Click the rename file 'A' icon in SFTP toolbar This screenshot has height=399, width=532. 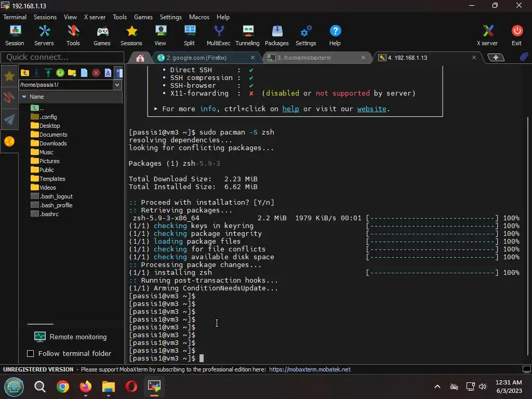(x=108, y=73)
